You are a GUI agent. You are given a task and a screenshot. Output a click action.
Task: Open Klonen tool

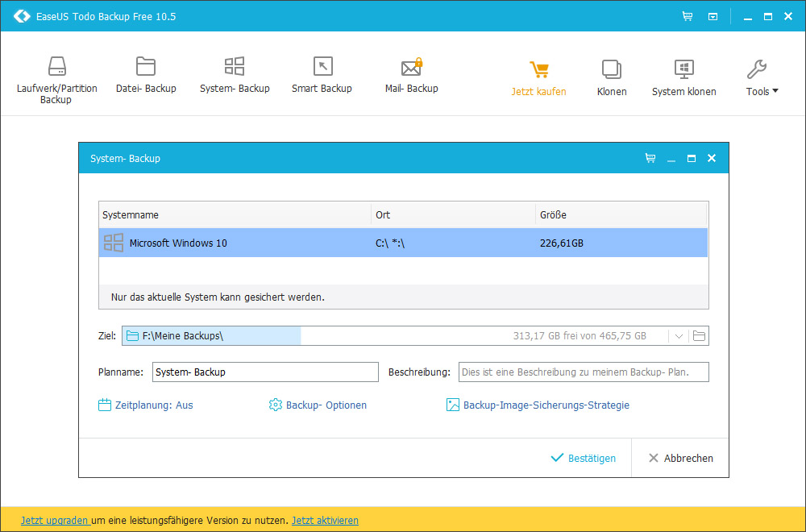tap(612, 78)
